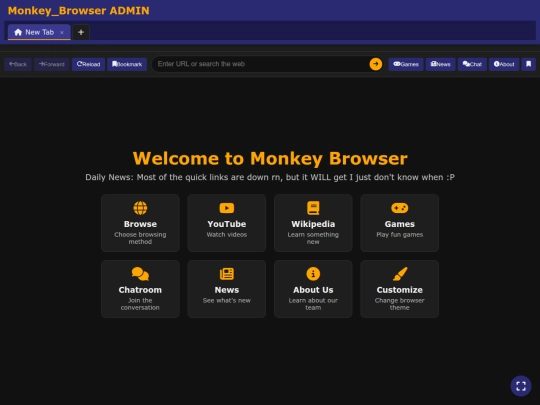The height and width of the screenshot is (405, 540).
Task: Open the Customize quick link title
Action: (x=399, y=290)
